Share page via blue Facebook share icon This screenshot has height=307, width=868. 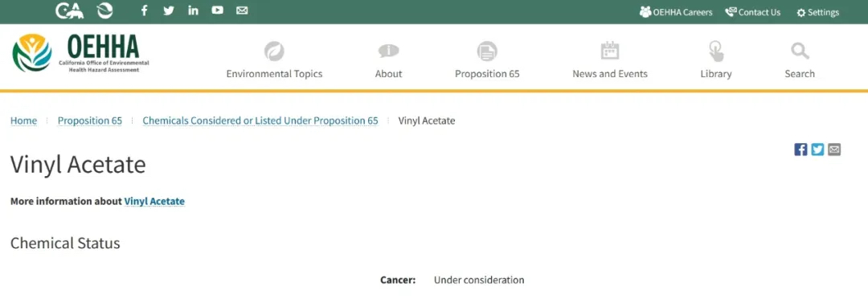coord(800,149)
